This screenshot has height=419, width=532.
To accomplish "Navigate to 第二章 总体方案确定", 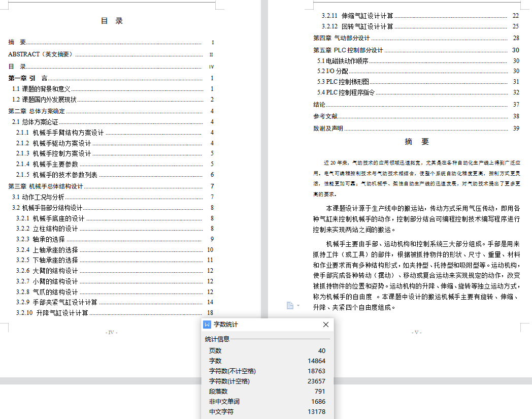I will [37, 111].
